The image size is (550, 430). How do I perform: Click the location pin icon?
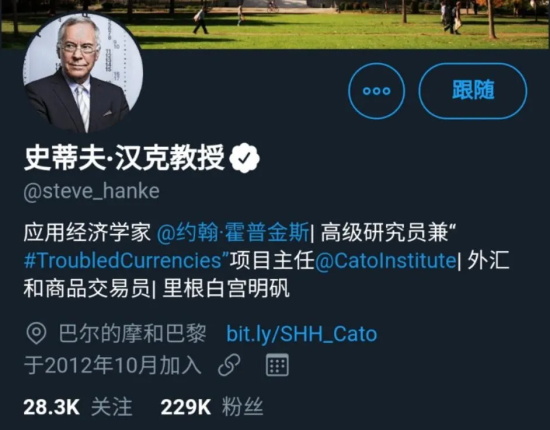pos(36,334)
